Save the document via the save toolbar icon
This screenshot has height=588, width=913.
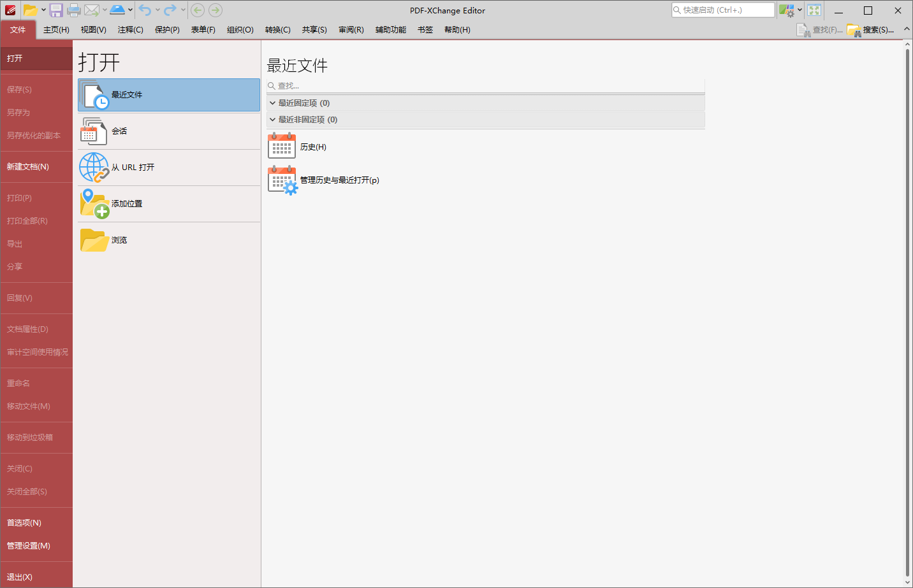[x=56, y=10]
